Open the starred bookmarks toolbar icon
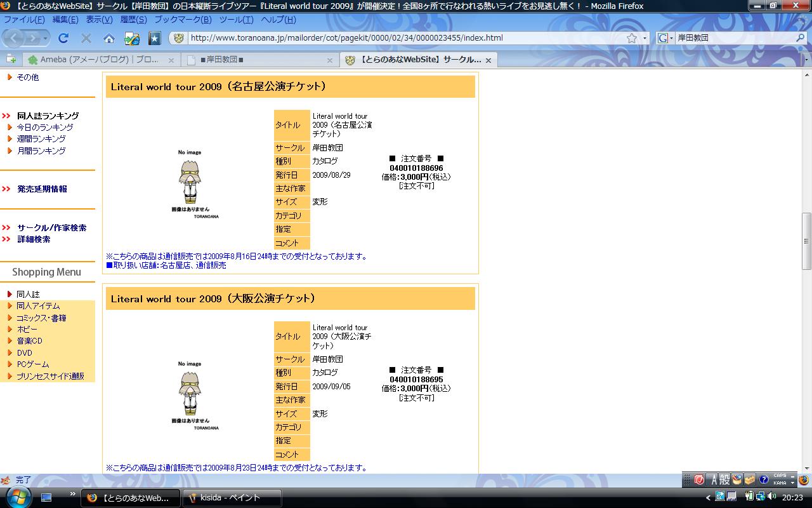This screenshot has width=812, height=508. coord(155,38)
